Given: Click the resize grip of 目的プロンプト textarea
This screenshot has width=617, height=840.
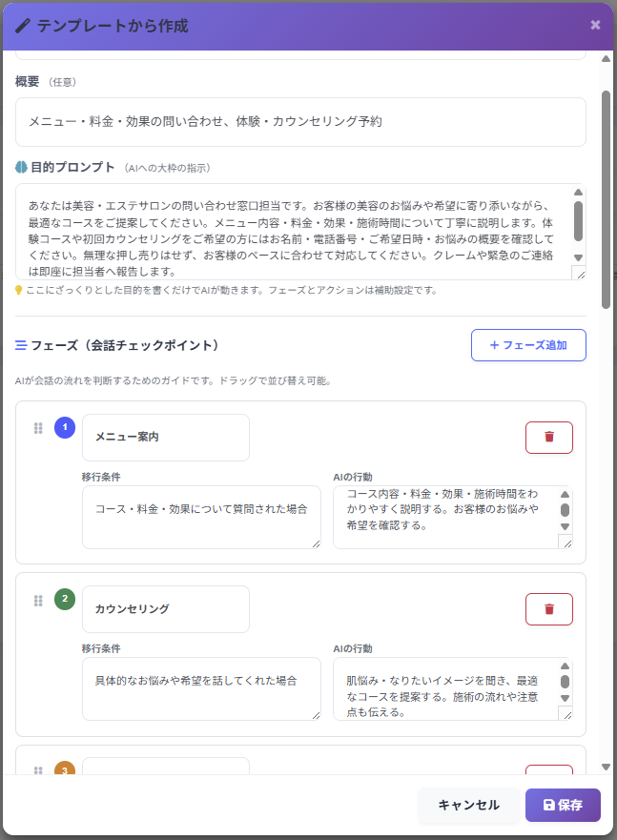Looking at the screenshot, I should 579,274.
